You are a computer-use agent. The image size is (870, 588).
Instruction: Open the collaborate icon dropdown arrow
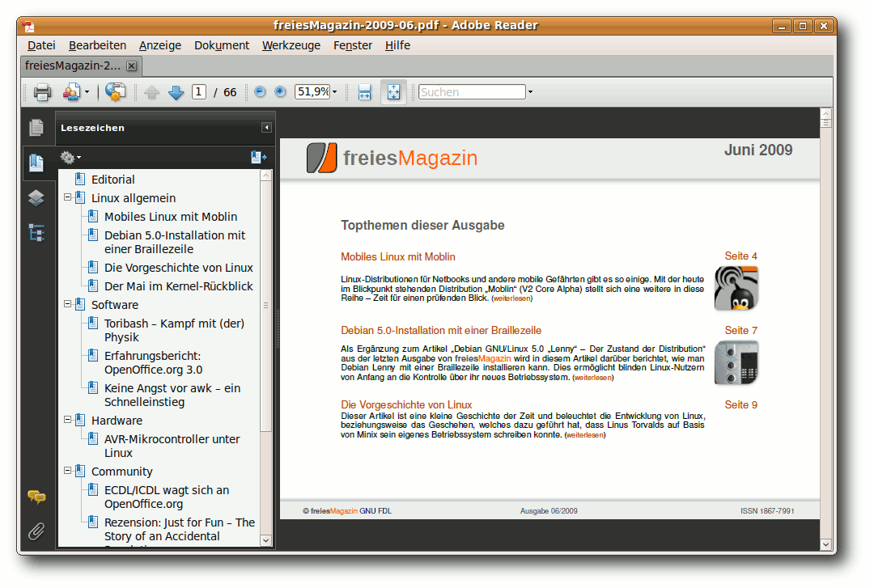(x=87, y=92)
